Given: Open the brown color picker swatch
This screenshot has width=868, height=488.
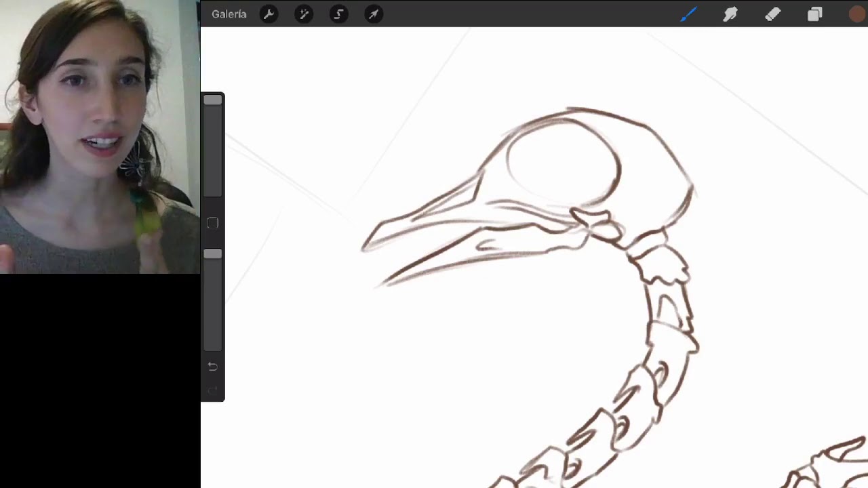Looking at the screenshot, I should (857, 14).
